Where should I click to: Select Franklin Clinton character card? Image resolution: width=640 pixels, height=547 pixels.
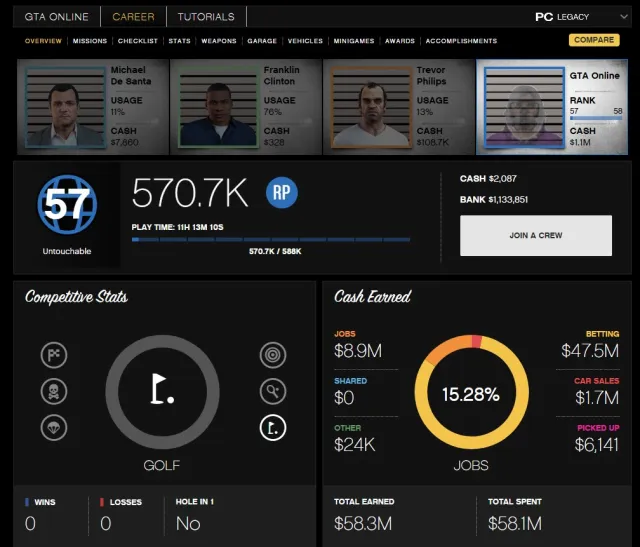click(246, 107)
